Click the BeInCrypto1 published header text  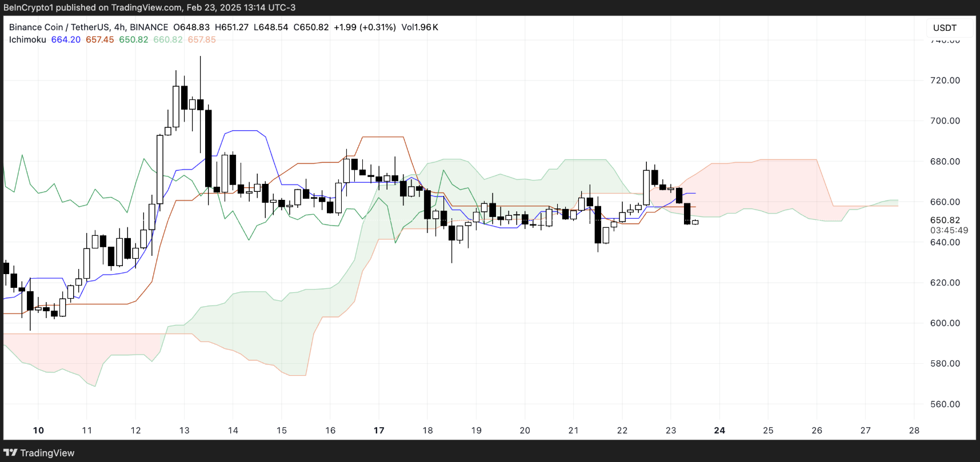(x=50, y=7)
